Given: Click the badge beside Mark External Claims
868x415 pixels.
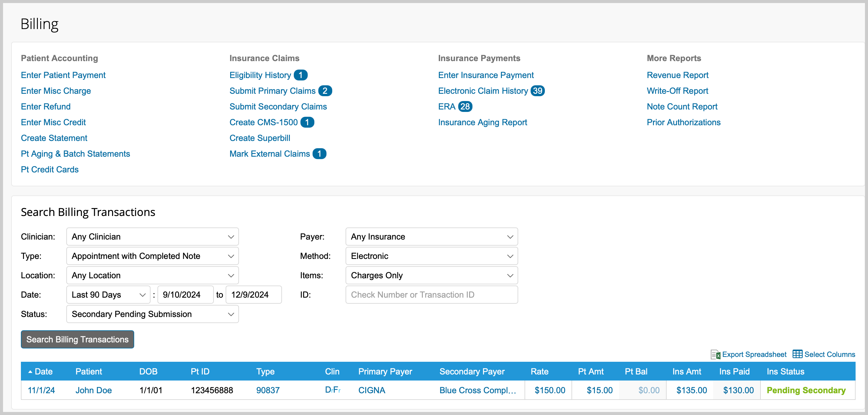Looking at the screenshot, I should pos(320,153).
